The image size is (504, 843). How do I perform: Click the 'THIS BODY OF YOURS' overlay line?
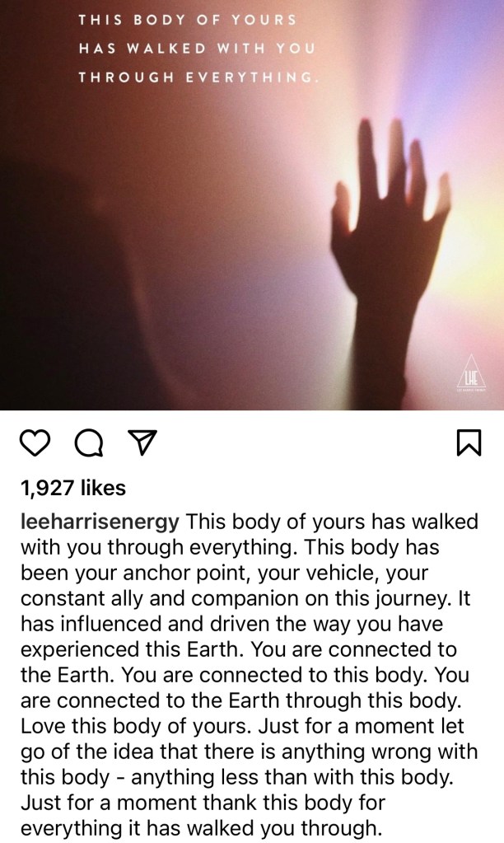[x=187, y=20]
